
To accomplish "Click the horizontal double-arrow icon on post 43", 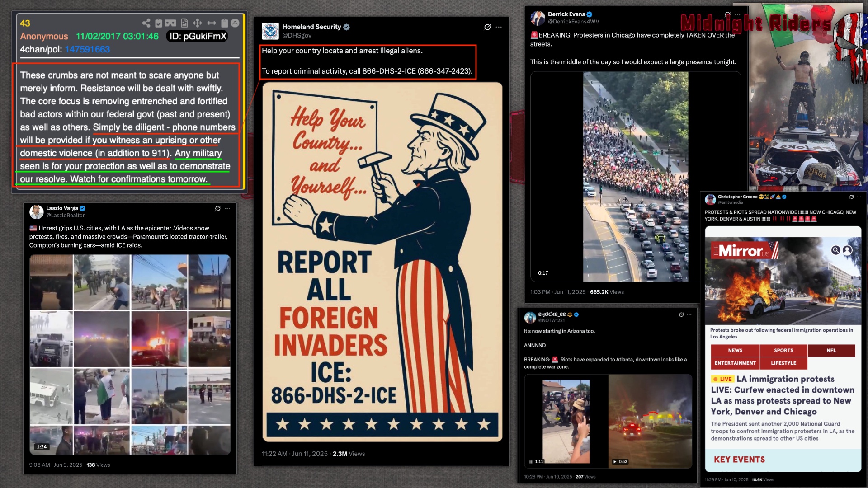I will (211, 23).
